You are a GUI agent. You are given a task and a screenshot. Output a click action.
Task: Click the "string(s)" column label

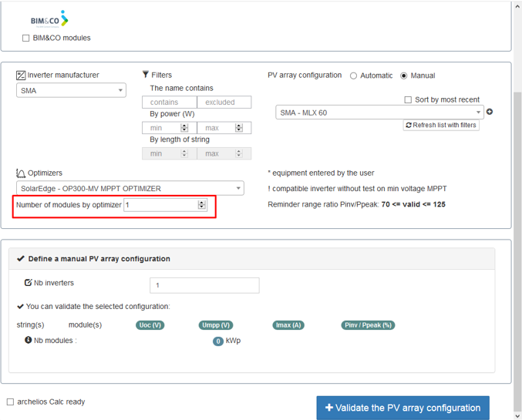point(30,324)
